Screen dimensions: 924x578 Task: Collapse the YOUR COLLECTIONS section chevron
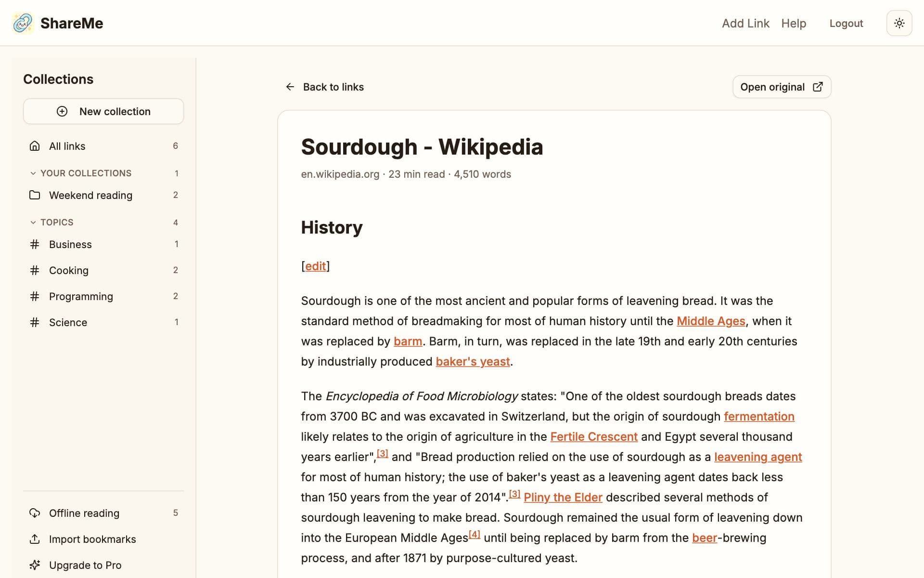(33, 173)
